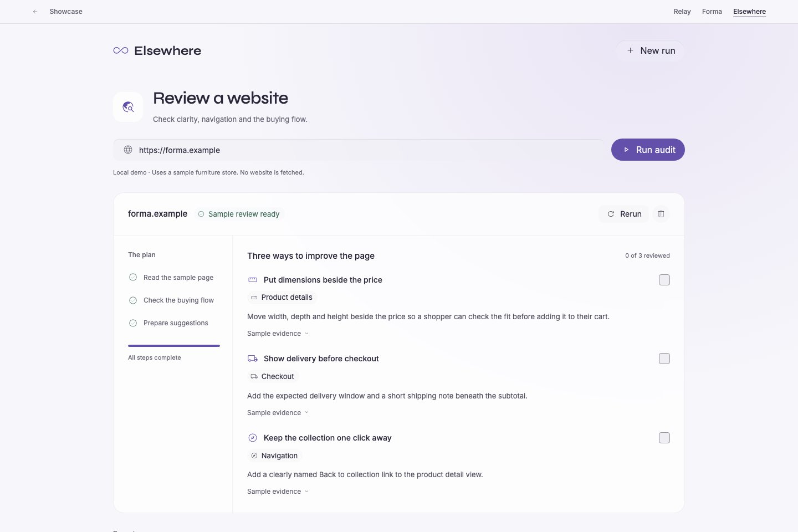Click the Elsewhere infinity logo
This screenshot has width=798, height=532.
pyautogui.click(x=121, y=50)
